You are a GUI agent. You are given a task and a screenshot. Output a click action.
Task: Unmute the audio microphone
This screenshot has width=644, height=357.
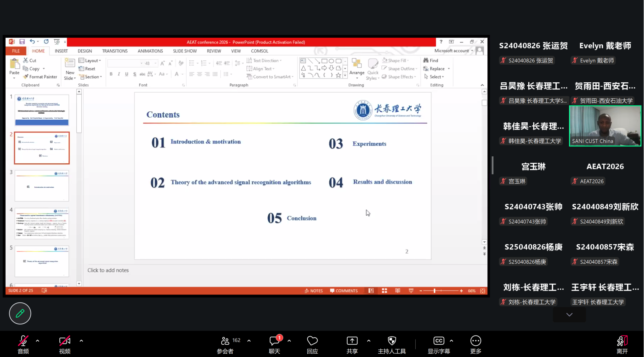[x=23, y=340]
